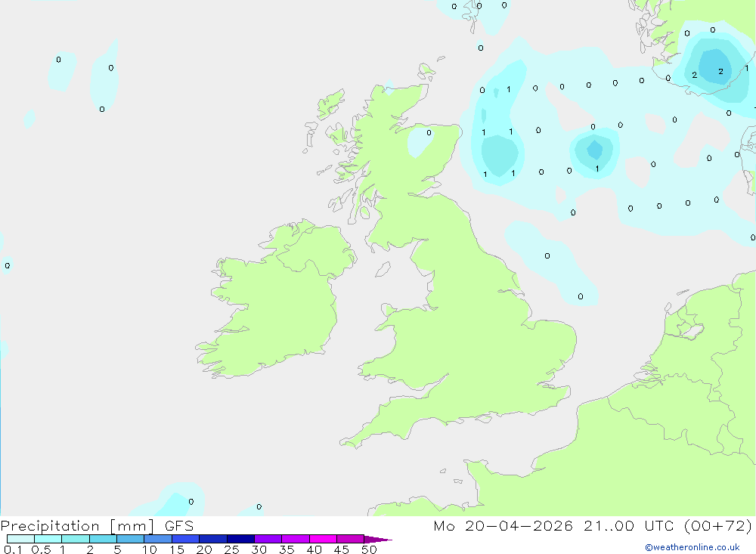Click the '25' legend scale number
Screen dimensions: 756x554
click(231, 549)
